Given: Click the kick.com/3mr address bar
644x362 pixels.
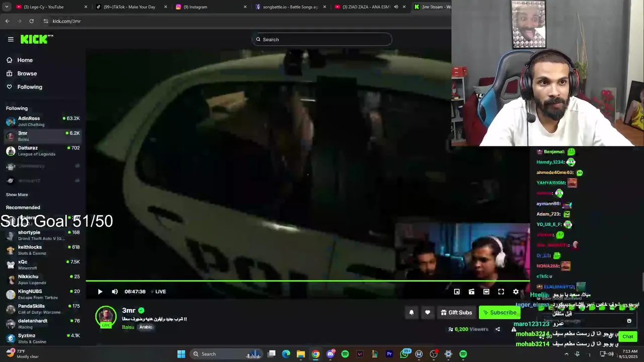Looking at the screenshot, I should (x=66, y=21).
